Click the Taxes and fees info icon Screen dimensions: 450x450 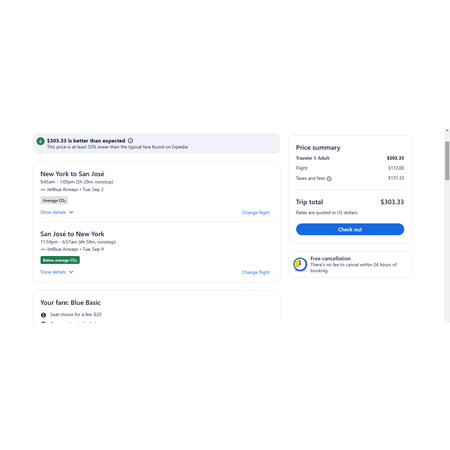329,179
